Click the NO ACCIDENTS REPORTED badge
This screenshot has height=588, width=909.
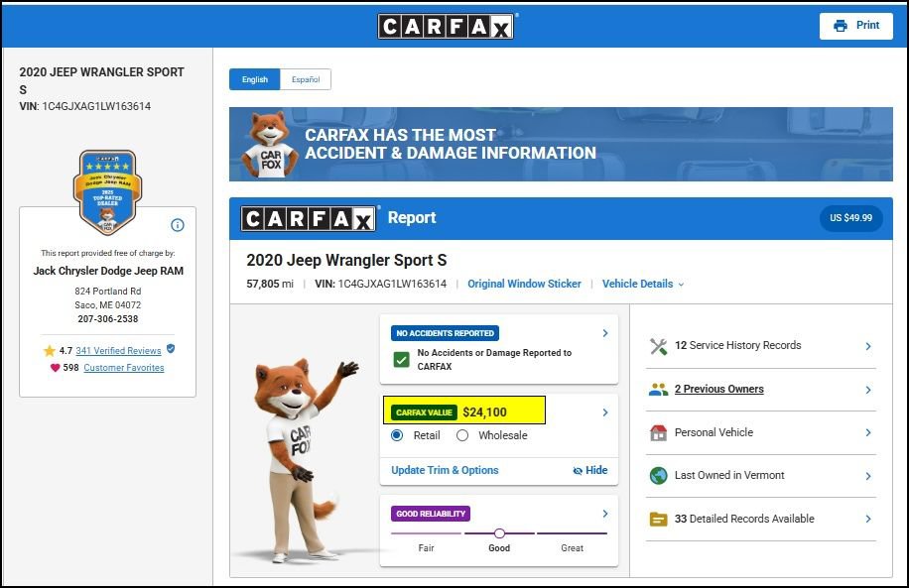coord(445,333)
